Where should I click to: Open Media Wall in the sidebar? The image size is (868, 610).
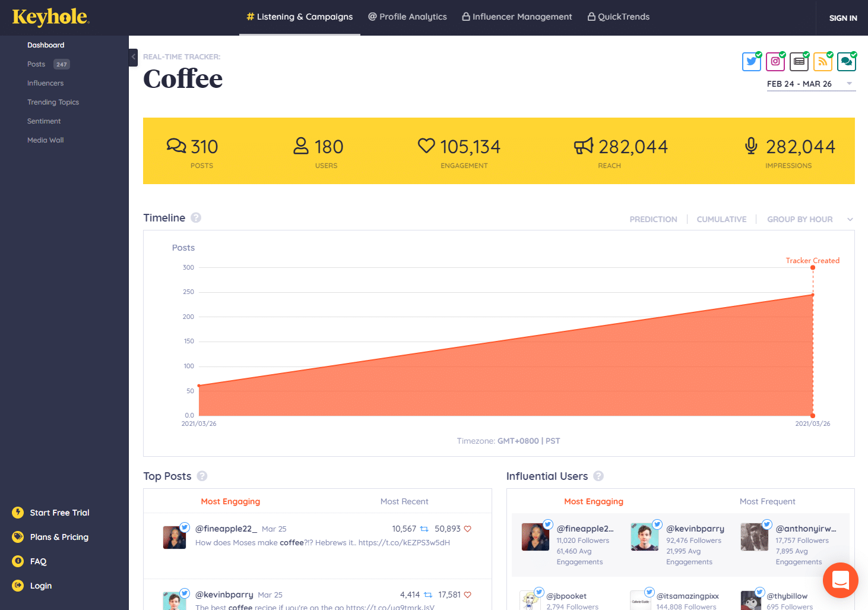[45, 140]
